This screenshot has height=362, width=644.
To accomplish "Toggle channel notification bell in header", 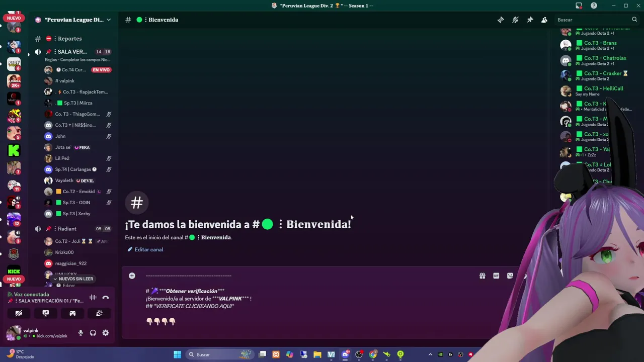I will click(x=515, y=20).
